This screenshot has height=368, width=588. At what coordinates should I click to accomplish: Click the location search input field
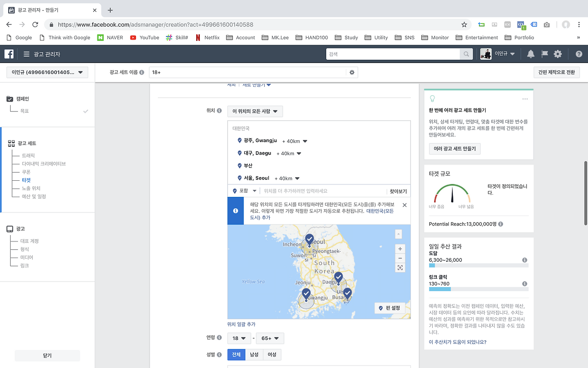[324, 191]
